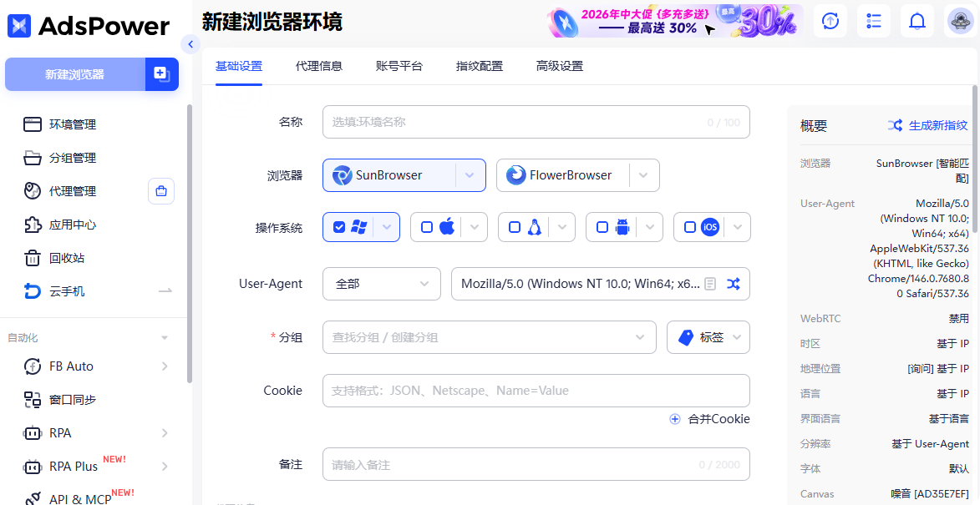This screenshot has height=505, width=980.
Task: Switch to the 基础设置 tab
Action: click(239, 66)
